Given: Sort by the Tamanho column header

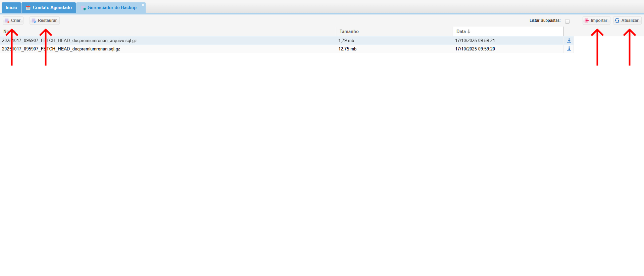Looking at the screenshot, I should pos(349,31).
